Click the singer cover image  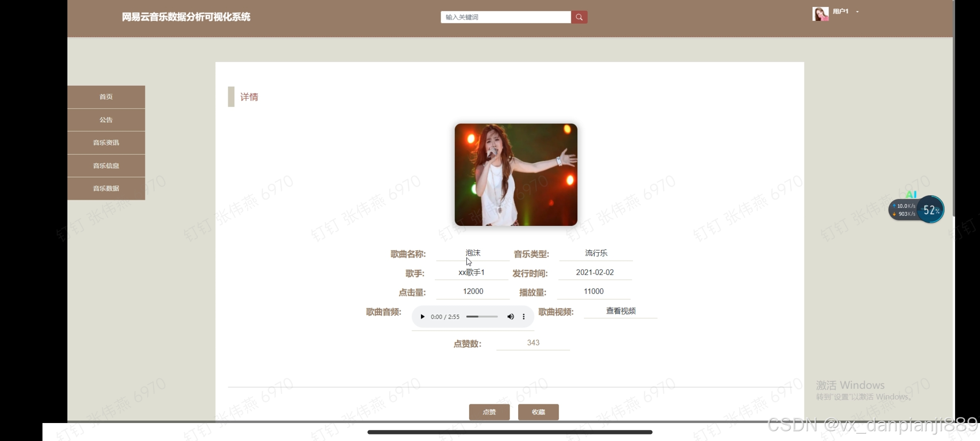click(x=516, y=175)
